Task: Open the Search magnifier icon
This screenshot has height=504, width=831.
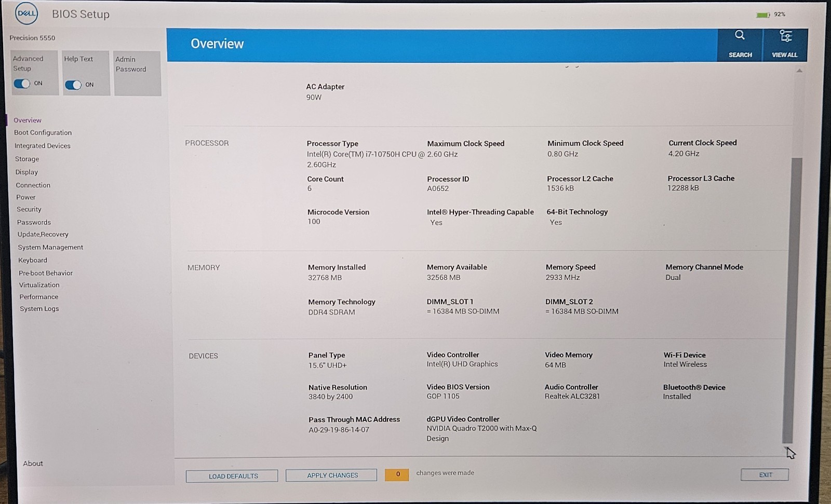Action: (x=740, y=35)
